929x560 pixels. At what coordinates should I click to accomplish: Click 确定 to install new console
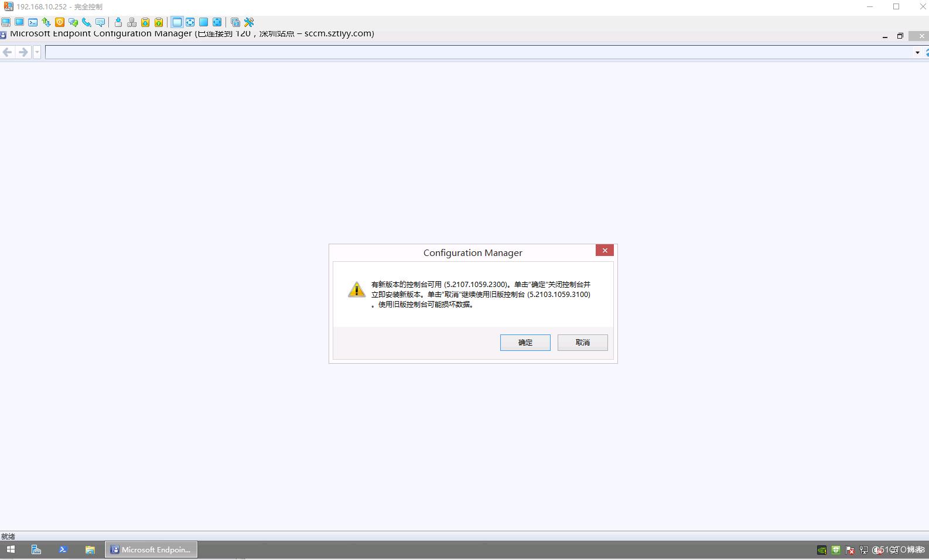(525, 343)
